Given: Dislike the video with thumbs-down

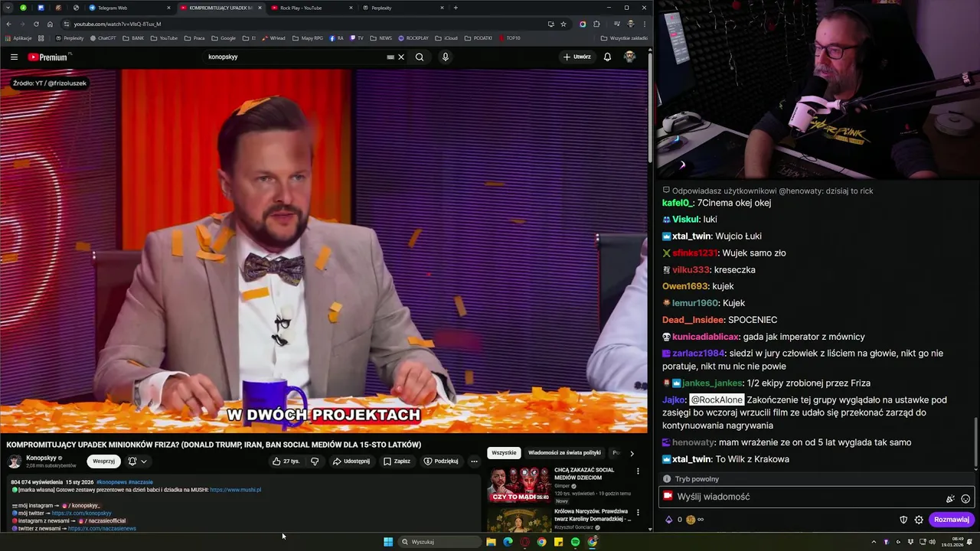Looking at the screenshot, I should 315,461.
